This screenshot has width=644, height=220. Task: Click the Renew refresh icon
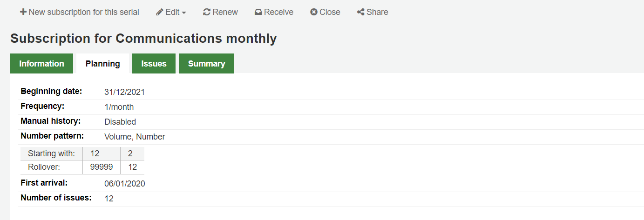pos(207,12)
